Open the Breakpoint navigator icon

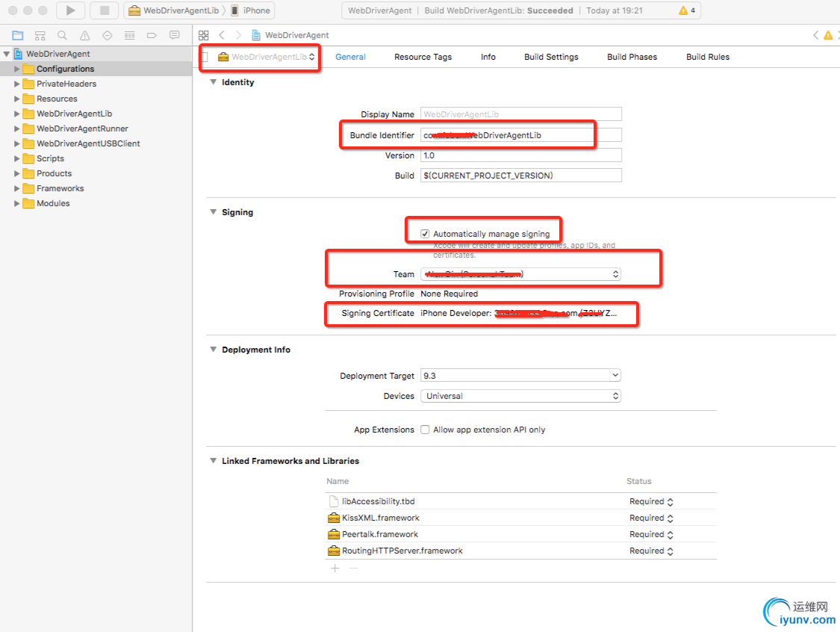point(152,35)
